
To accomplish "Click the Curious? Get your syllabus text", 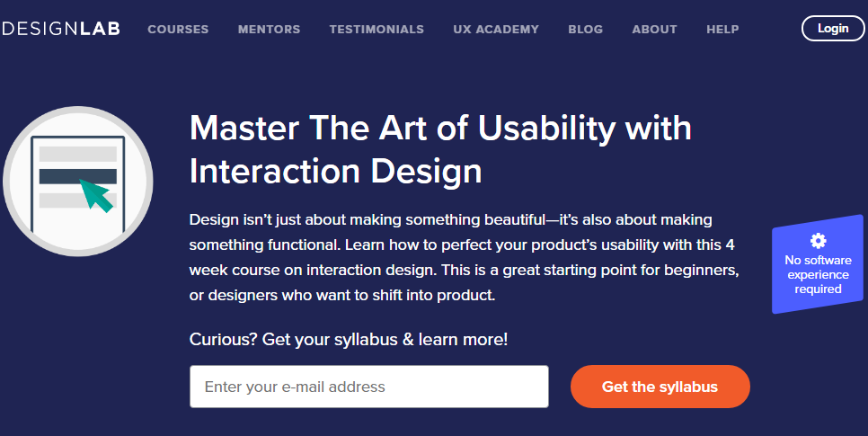I will (x=349, y=339).
